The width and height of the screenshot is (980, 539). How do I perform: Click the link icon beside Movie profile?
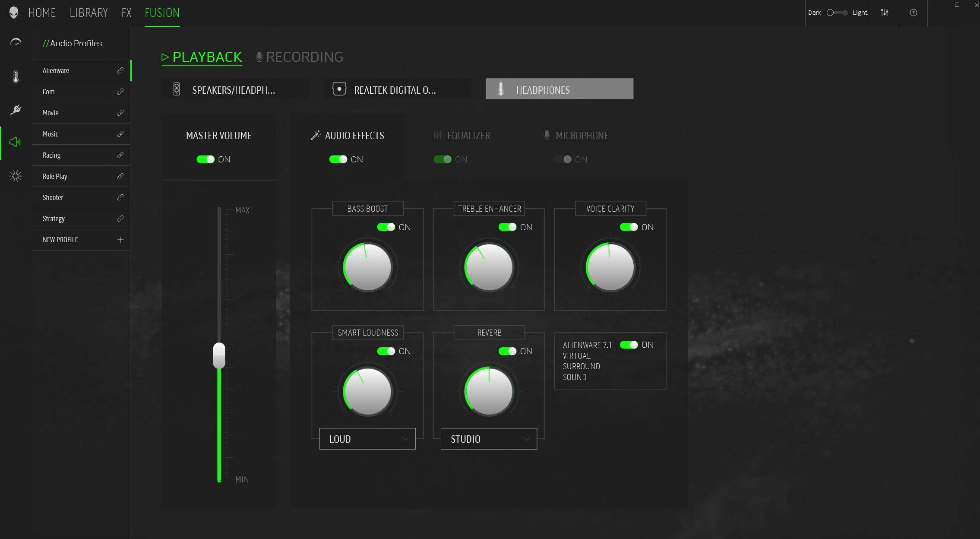120,113
